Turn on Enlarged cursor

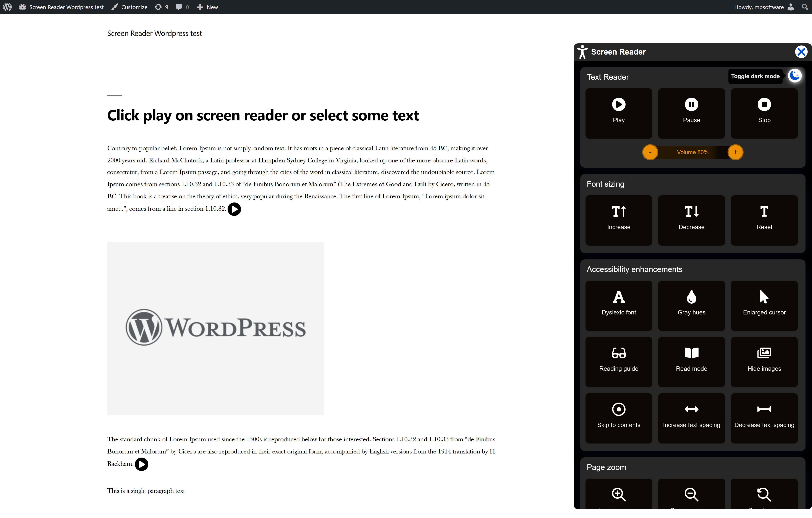[764, 305]
